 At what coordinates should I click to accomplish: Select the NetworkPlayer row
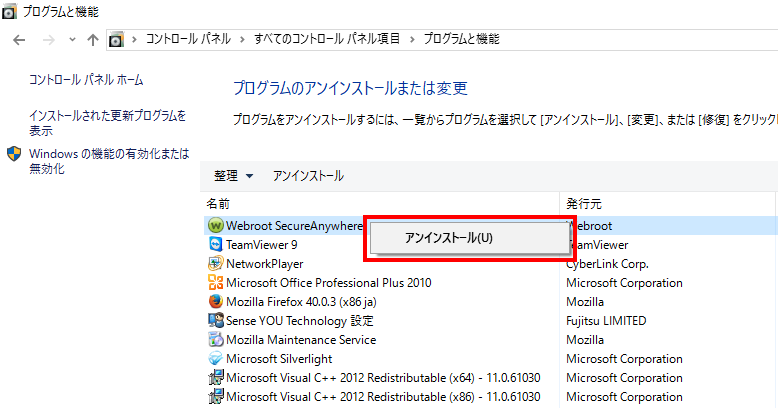coord(264,264)
